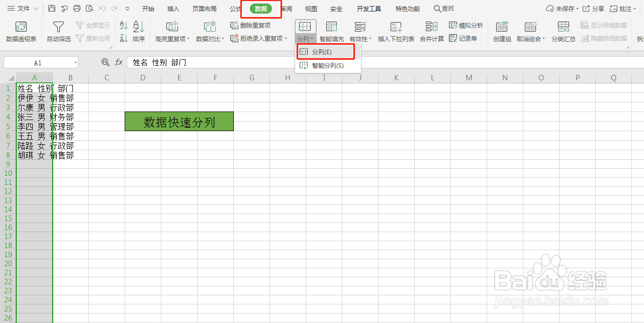Click the fx insert function icon

coord(119,62)
